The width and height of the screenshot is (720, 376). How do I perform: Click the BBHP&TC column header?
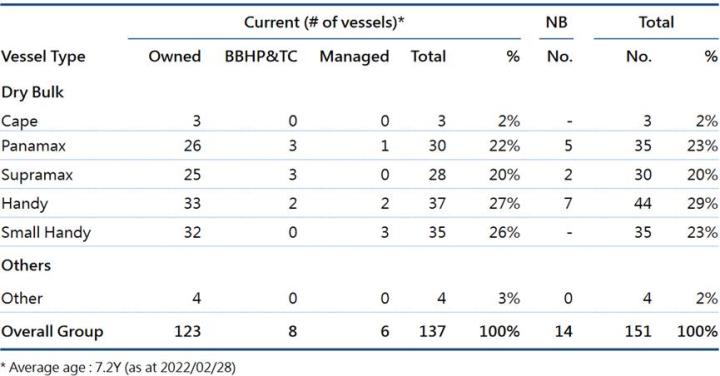261,56
